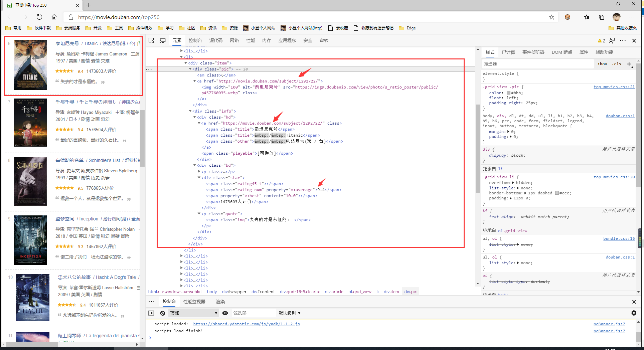Image resolution: width=644 pixels, height=350 pixels.
Task: Switch to the 网络 tab
Action: pyautogui.click(x=234, y=40)
